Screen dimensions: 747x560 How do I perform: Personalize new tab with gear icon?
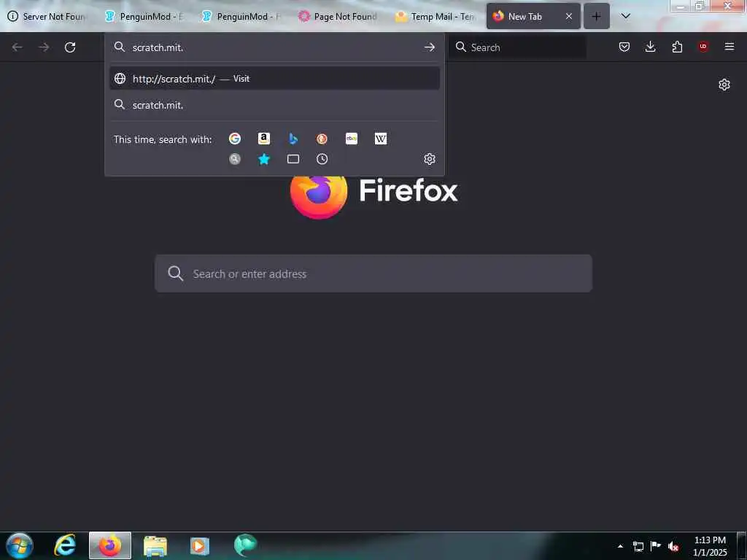coord(724,85)
